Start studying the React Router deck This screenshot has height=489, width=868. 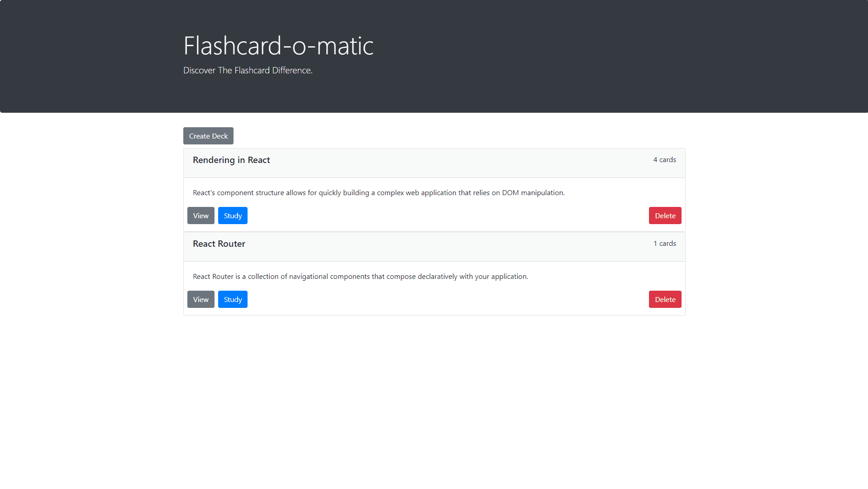[233, 299]
